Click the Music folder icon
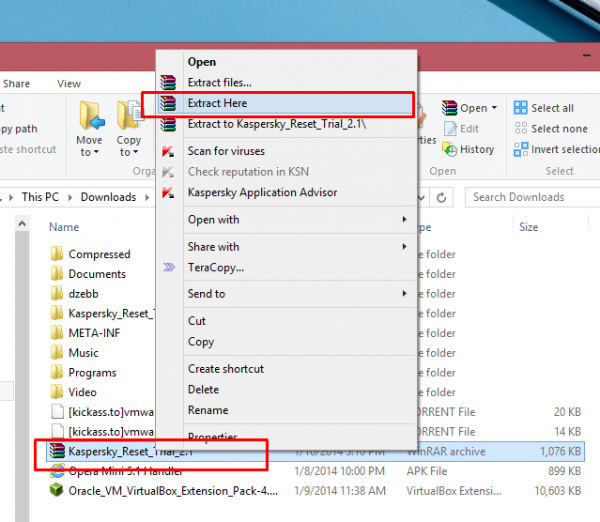The image size is (600, 522). [x=57, y=352]
